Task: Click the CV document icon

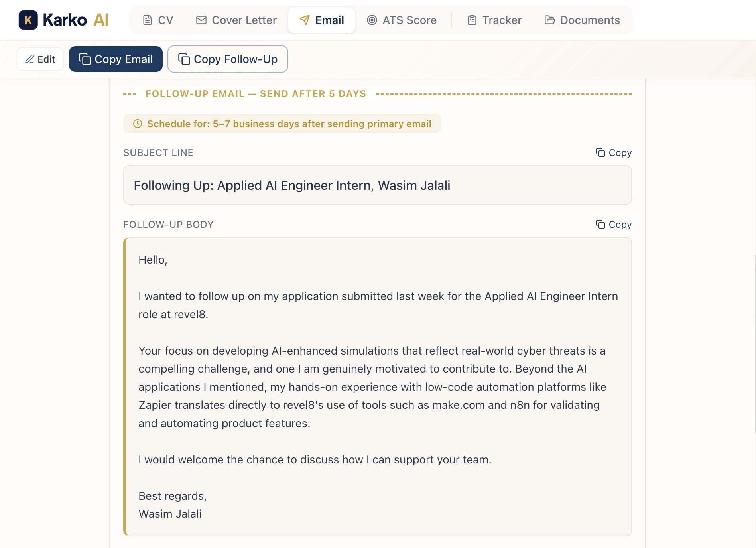Action: tap(147, 20)
